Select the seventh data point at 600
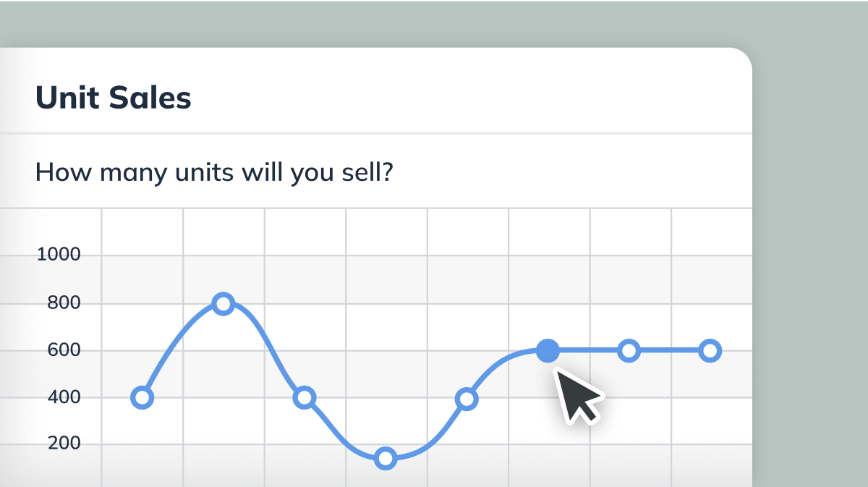Viewport: 868px width, 487px height. (x=629, y=351)
